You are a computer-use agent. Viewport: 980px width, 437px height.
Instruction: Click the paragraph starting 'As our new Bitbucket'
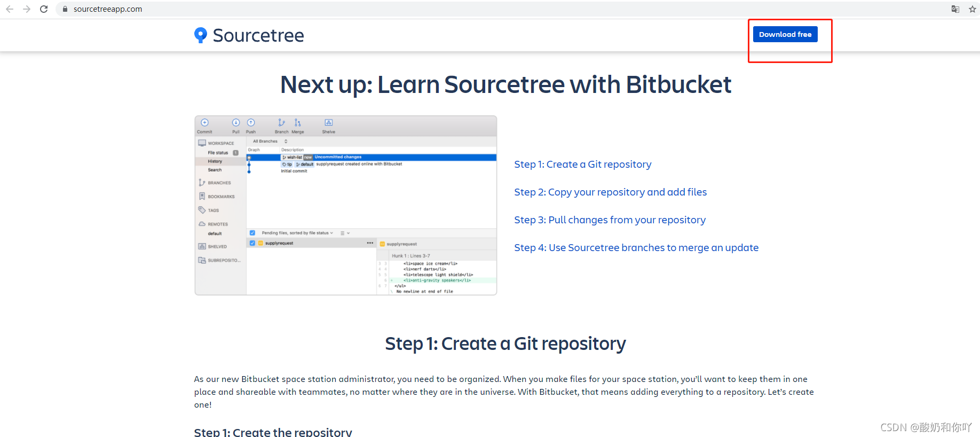click(x=504, y=392)
